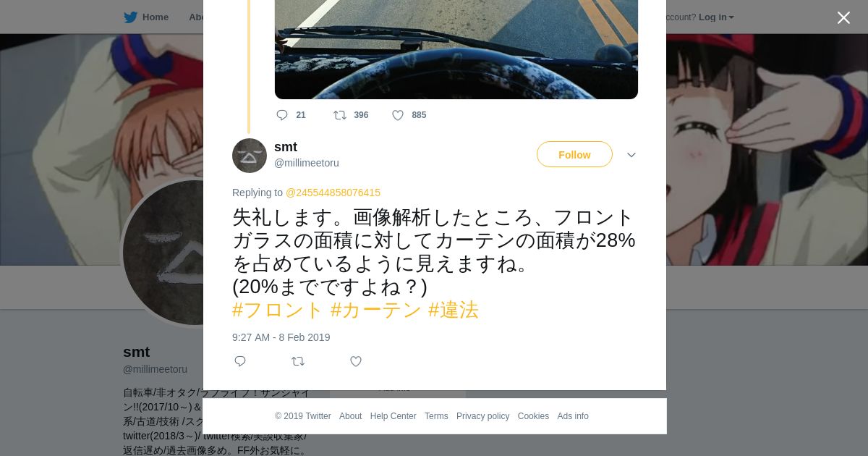The height and width of the screenshot is (456, 868).
Task: View the dashboard photo in the parent tweet
Action: click(x=456, y=49)
